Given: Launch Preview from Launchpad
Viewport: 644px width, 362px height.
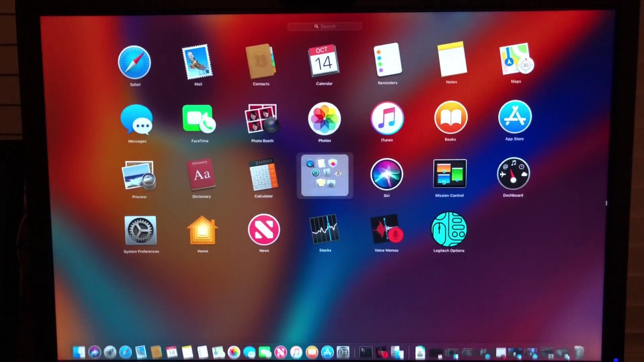Looking at the screenshot, I should (x=139, y=176).
